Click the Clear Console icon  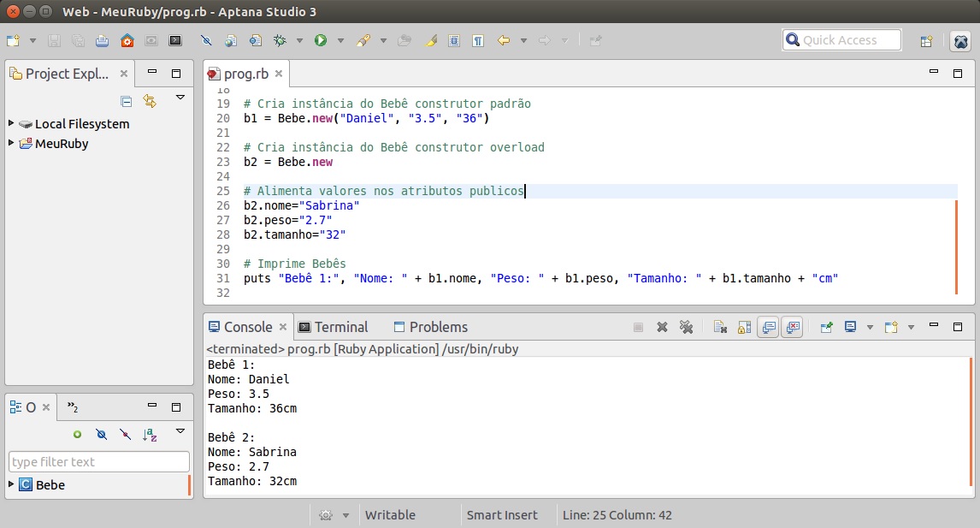pyautogui.click(x=720, y=327)
